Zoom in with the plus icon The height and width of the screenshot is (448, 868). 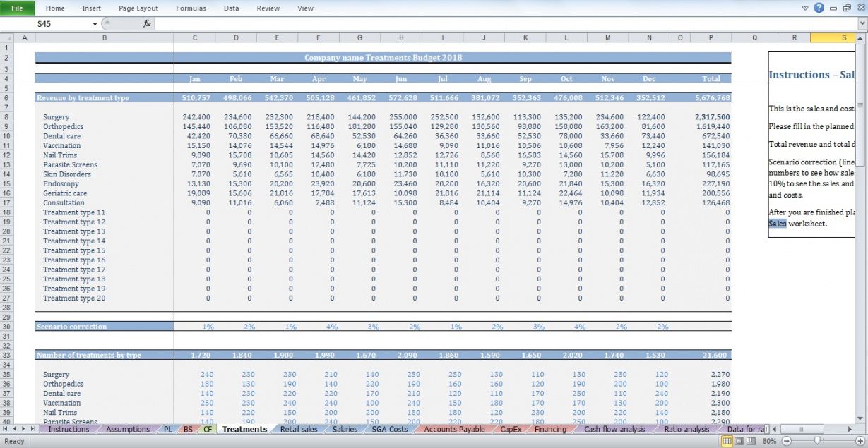pyautogui.click(x=861, y=441)
